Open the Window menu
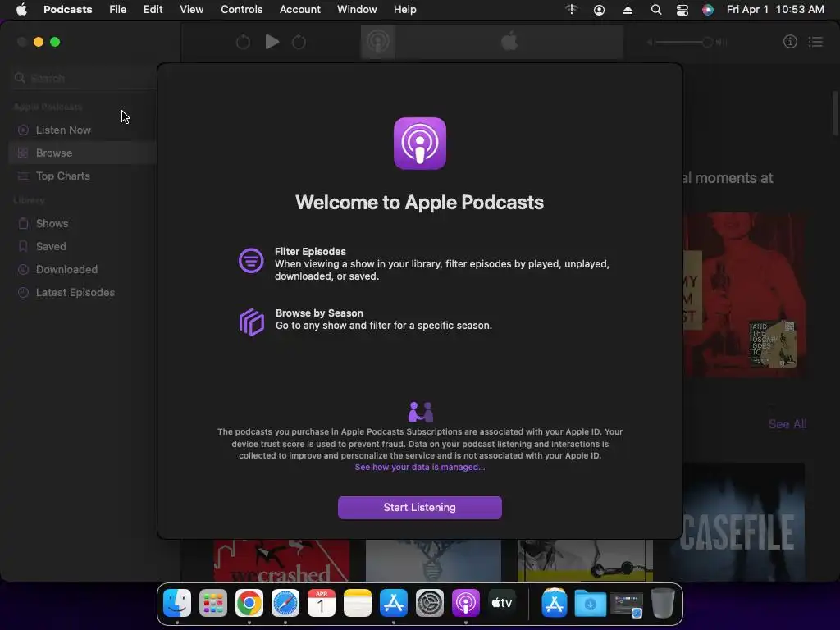The height and width of the screenshot is (630, 840). coord(357,10)
